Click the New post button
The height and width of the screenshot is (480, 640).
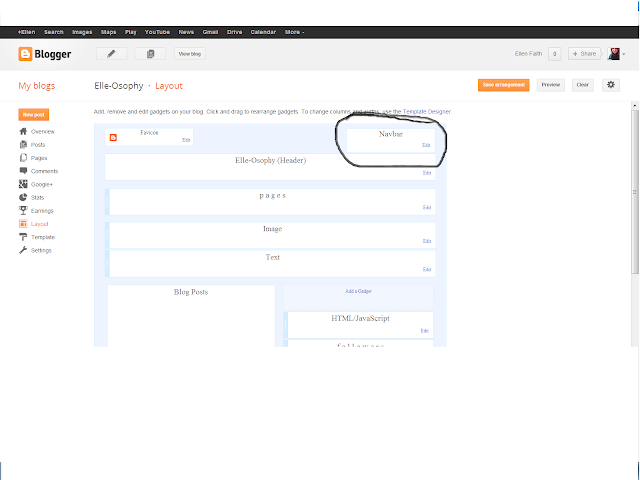(x=33, y=115)
